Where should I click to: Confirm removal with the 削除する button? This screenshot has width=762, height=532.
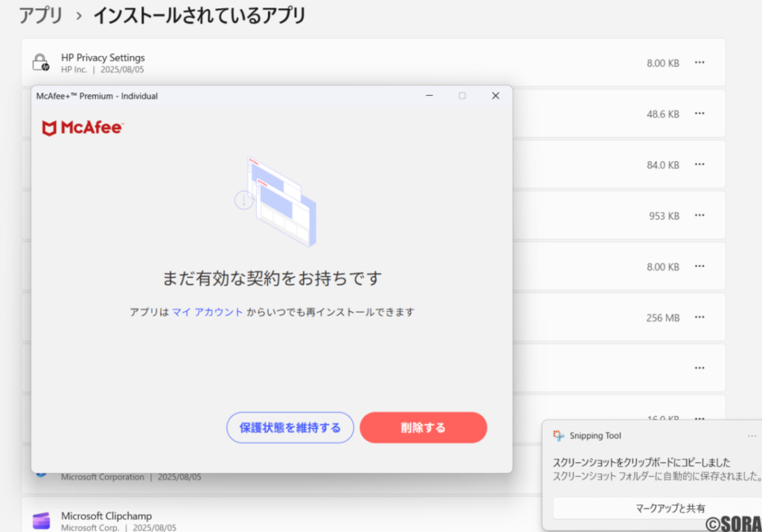point(423,428)
